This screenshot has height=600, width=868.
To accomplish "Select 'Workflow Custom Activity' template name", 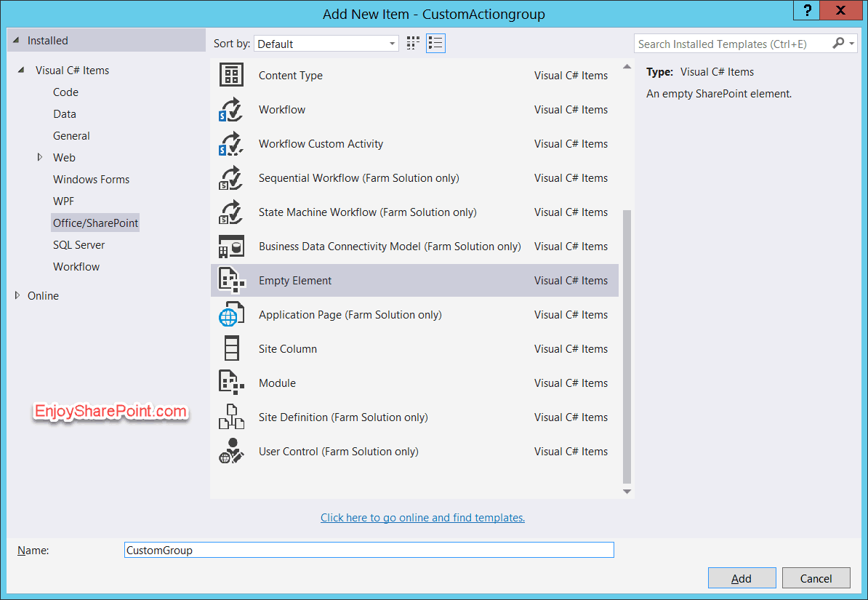I will [321, 144].
